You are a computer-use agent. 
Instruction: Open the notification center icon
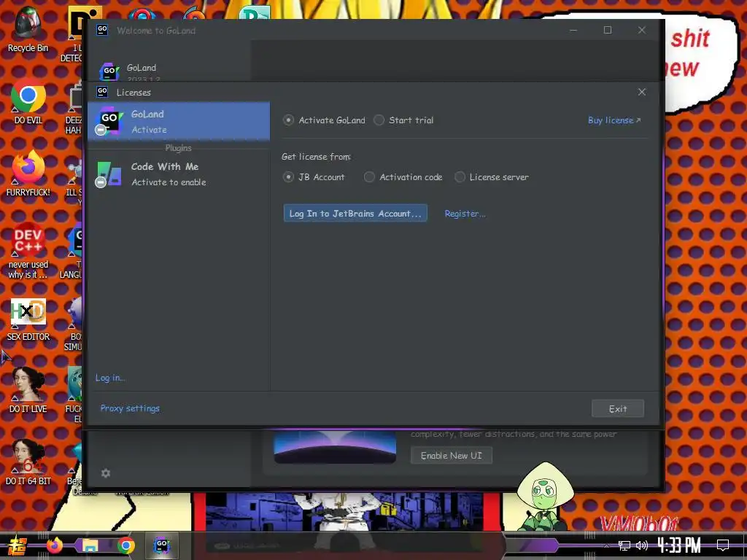point(723,545)
